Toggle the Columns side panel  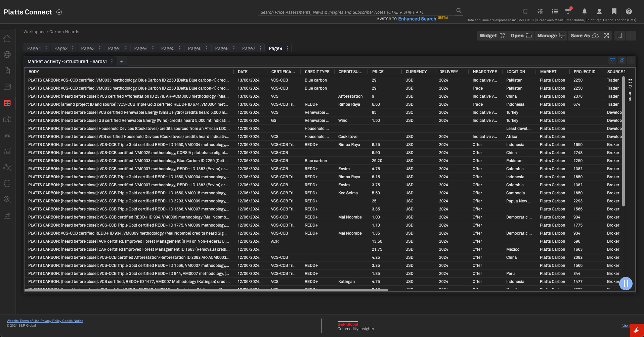pos(630,90)
